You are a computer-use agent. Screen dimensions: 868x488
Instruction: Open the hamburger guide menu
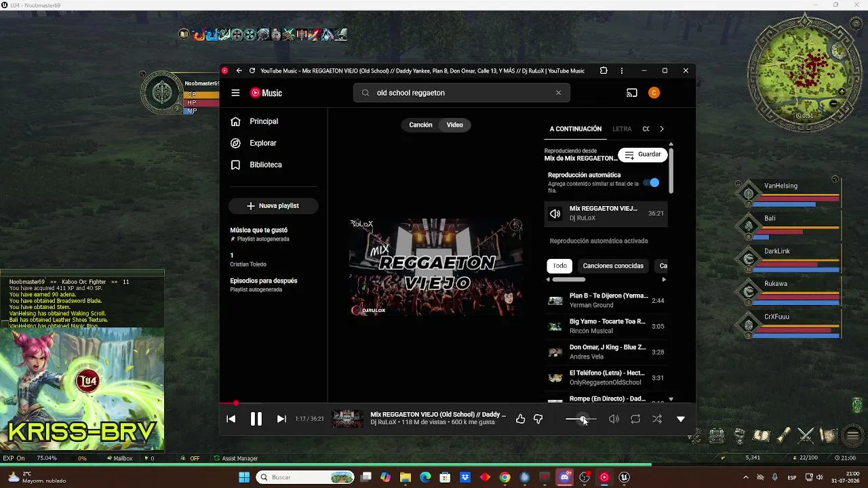tap(235, 93)
